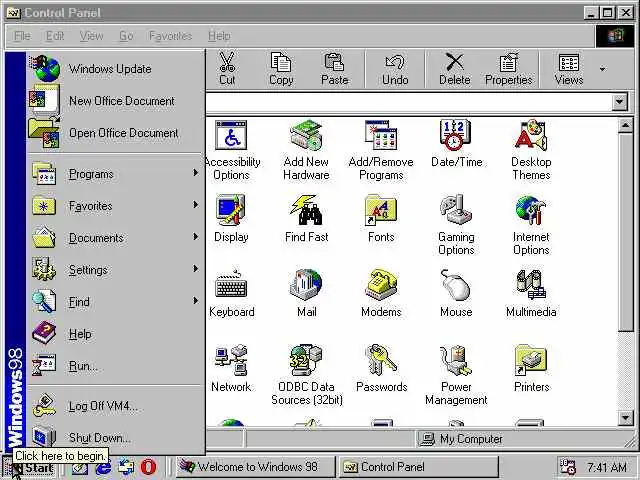
Task: Expand the Programs submenu in Start menu
Action: pyautogui.click(x=115, y=174)
